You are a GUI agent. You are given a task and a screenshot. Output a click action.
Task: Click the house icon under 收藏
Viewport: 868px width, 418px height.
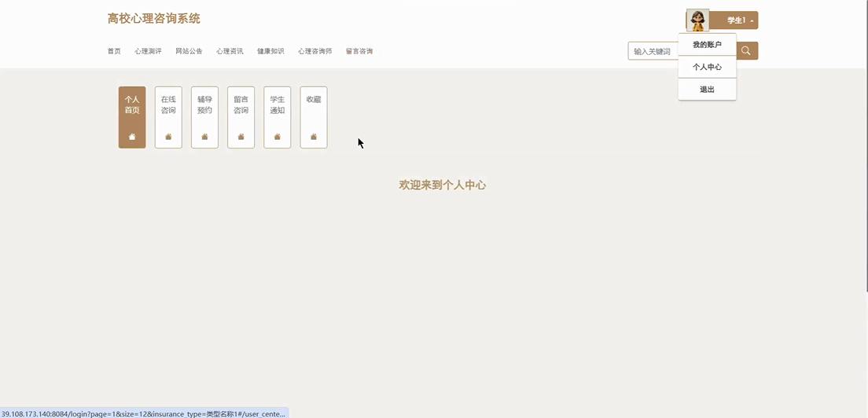[x=314, y=137]
